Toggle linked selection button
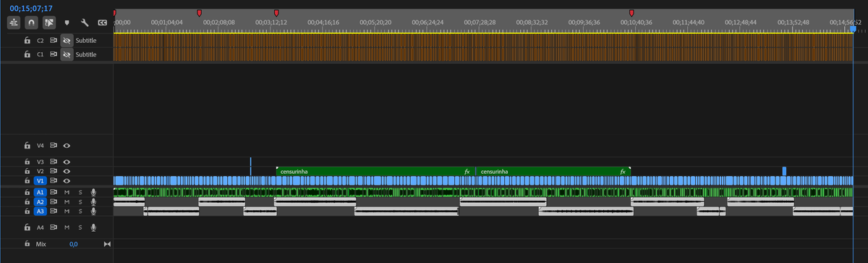This screenshot has height=263, width=868. tap(49, 22)
